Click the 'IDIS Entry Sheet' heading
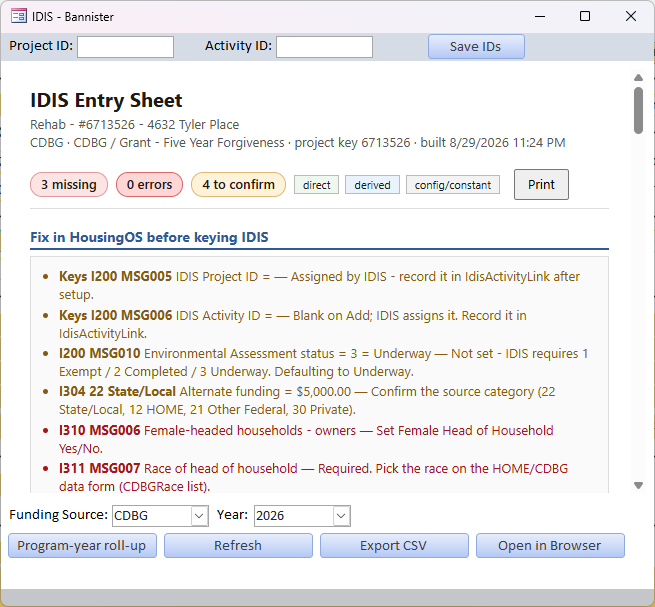Screen dimensions: 655x607 point(106,100)
